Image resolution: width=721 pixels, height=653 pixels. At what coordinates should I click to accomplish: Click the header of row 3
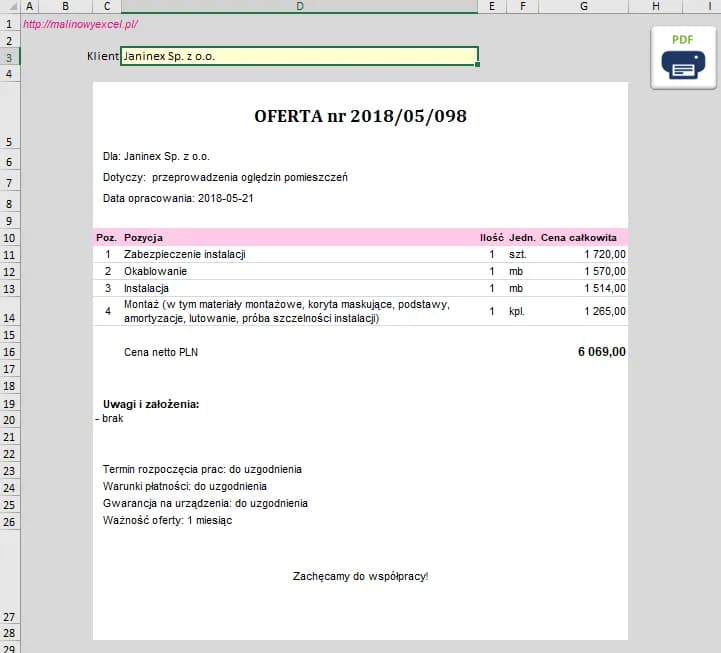tap(9, 57)
